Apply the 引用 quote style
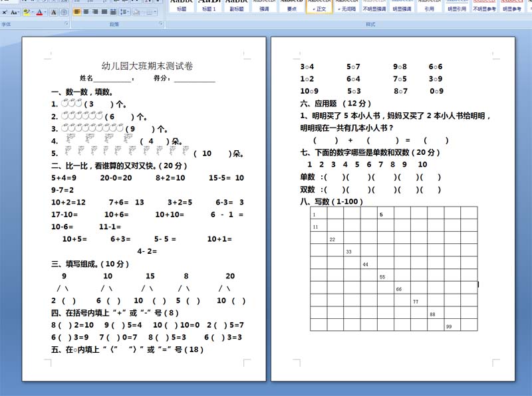This screenshot has height=396, width=532. (429, 6)
